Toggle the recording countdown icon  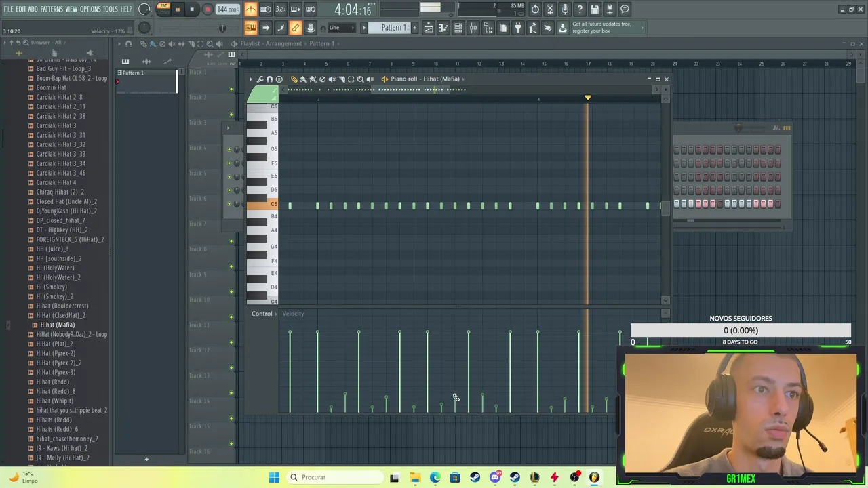pos(280,9)
